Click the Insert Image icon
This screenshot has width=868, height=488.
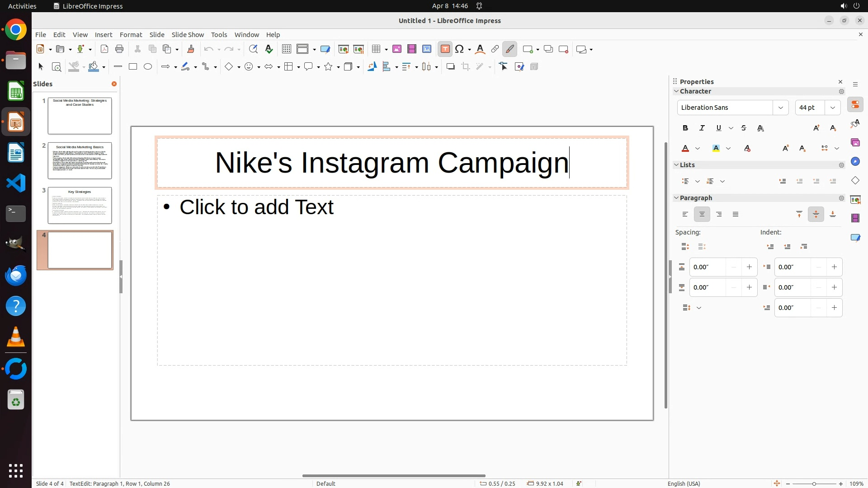coord(397,49)
